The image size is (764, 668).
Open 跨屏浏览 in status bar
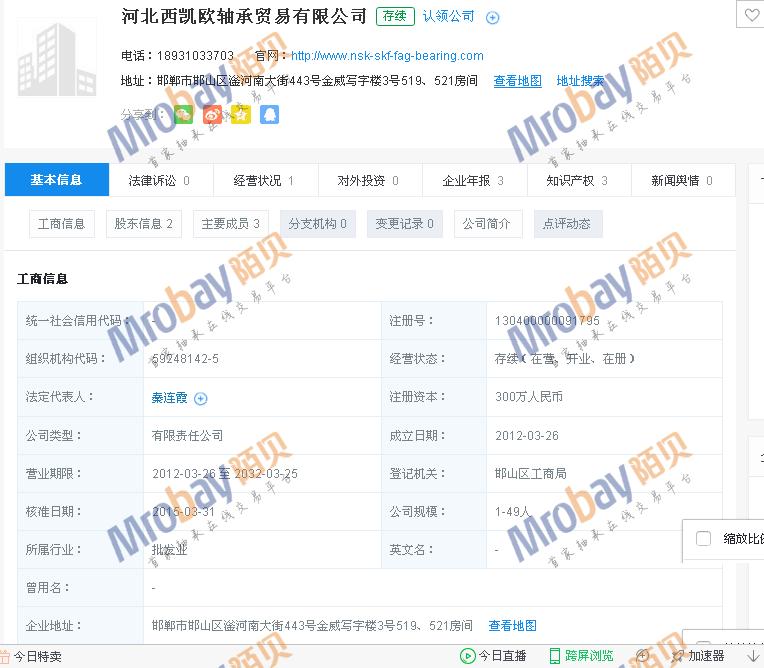[580, 656]
